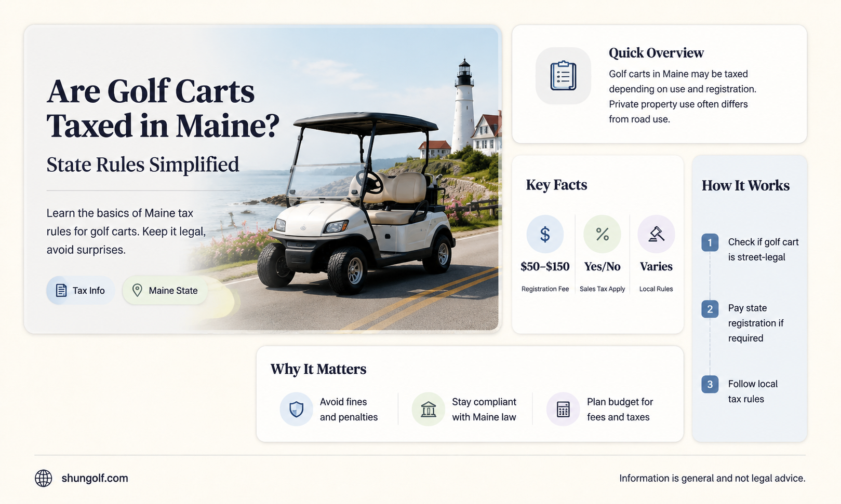Click the 'Key Facts' heading
This screenshot has width=841, height=504.
click(x=556, y=185)
